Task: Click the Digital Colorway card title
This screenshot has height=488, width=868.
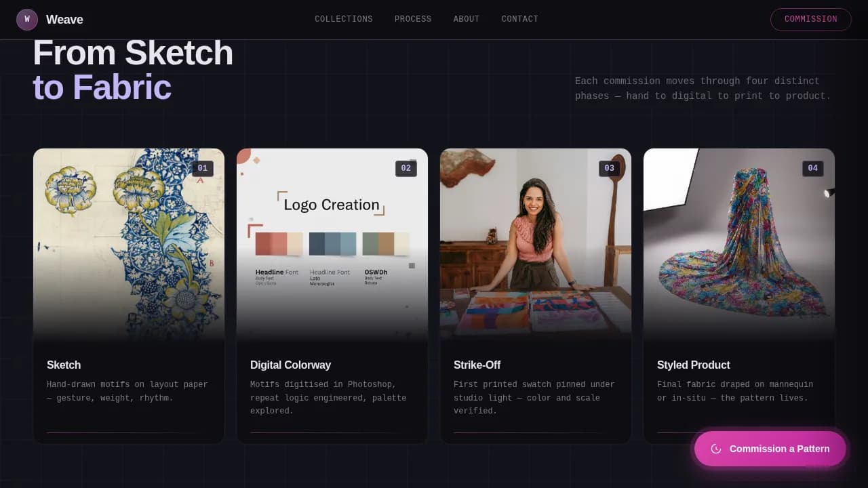Action: pos(290,365)
